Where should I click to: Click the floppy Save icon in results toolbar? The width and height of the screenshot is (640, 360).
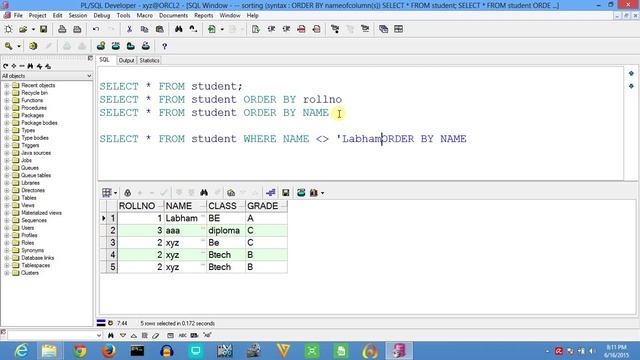286,193
